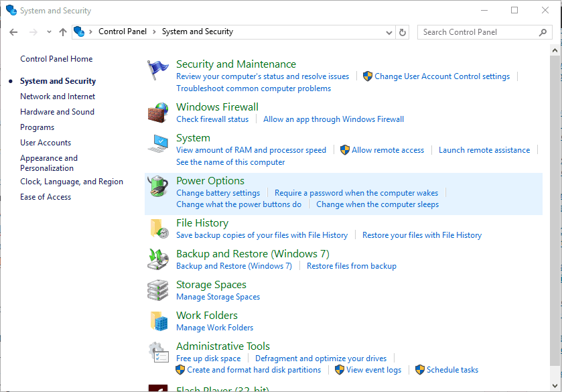Open the recent locations dropdown arrow
This screenshot has height=392, width=562.
pos(49,31)
